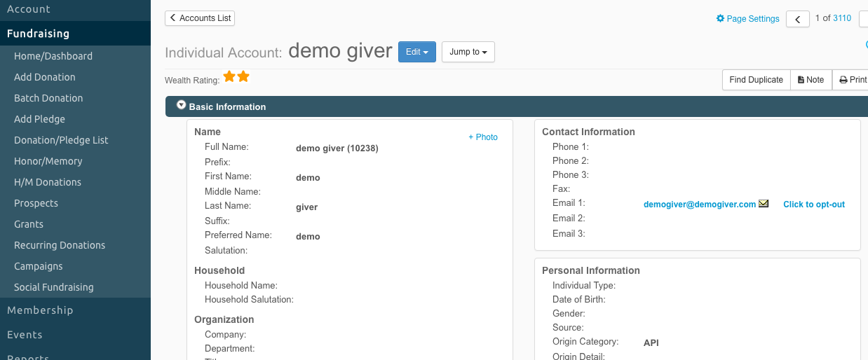Go to previous account with left arrow
The width and height of the screenshot is (868, 360).
[798, 19]
